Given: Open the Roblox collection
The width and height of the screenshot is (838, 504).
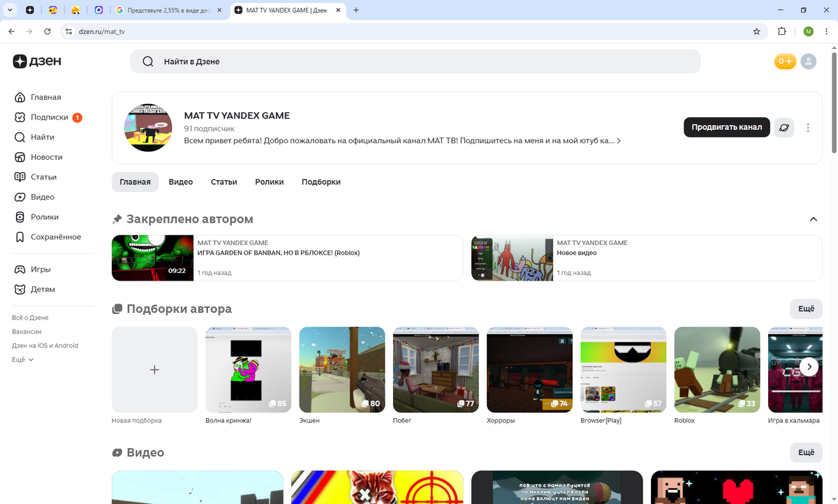Looking at the screenshot, I should 717,370.
